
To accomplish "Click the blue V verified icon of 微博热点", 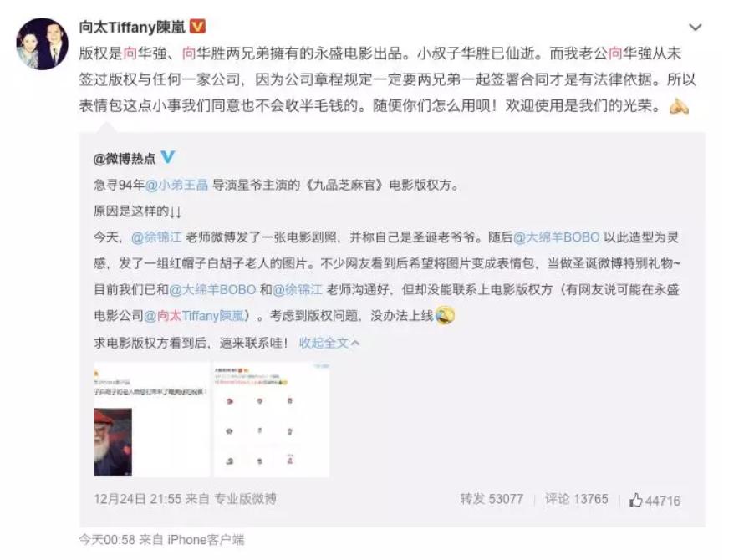I will point(168,157).
